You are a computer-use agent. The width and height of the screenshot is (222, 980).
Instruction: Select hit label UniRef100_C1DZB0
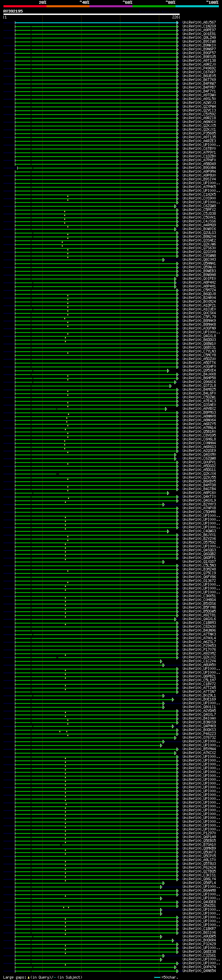pos(199,156)
